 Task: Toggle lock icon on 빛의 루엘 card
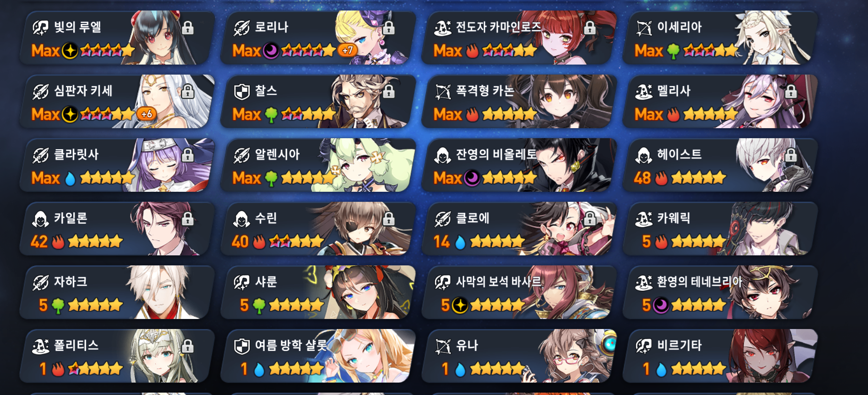(x=188, y=28)
